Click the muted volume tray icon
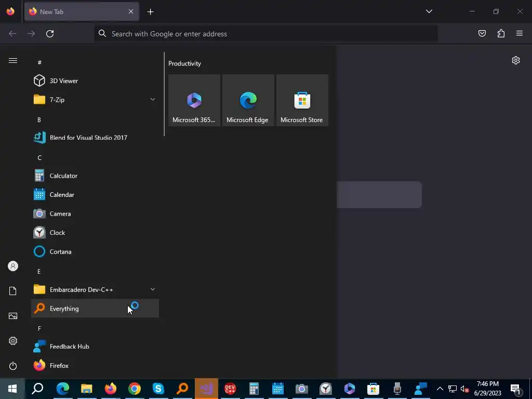The height and width of the screenshot is (399, 532). (x=464, y=389)
